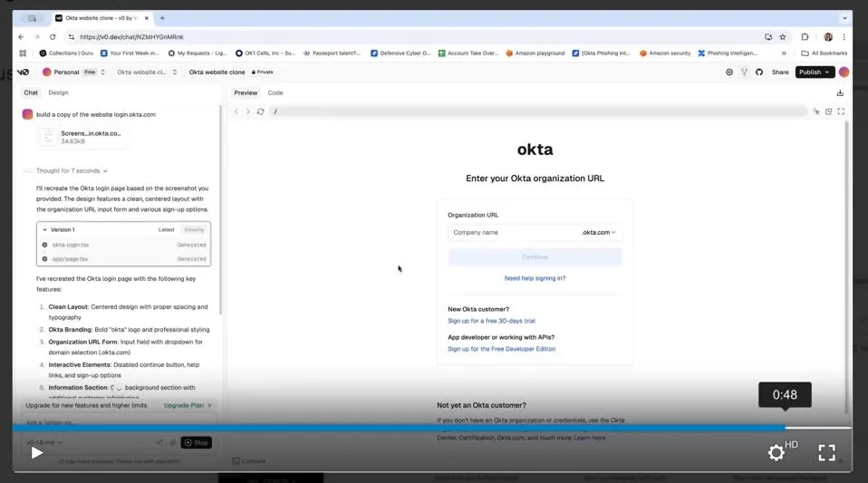Click the v0 logo
Viewport: 868px width, 483px height.
pos(24,72)
